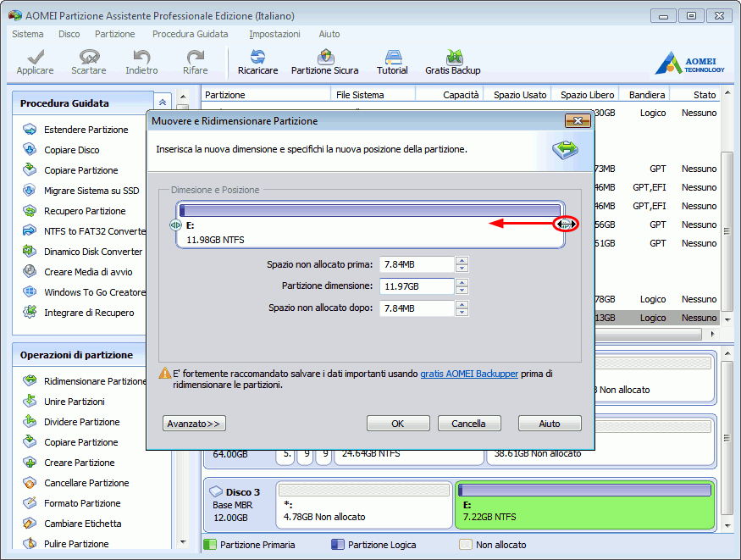Screen dimensions: 741x560
Task: Open the Sistema menu
Action: (x=27, y=34)
